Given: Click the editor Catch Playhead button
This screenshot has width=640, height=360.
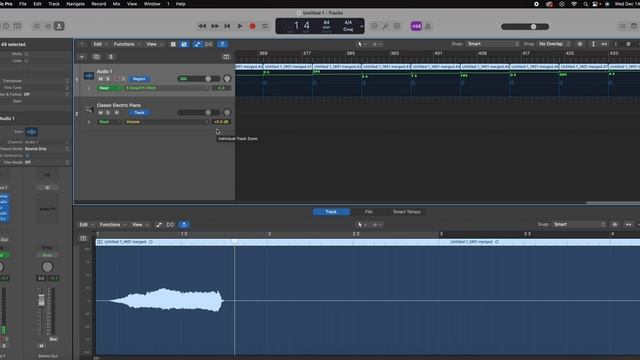Looking at the screenshot, I should (184, 224).
